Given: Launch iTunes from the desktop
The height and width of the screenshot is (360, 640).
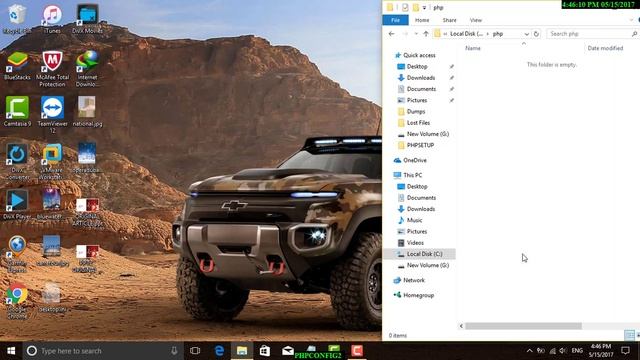Looking at the screenshot, I should [52, 18].
